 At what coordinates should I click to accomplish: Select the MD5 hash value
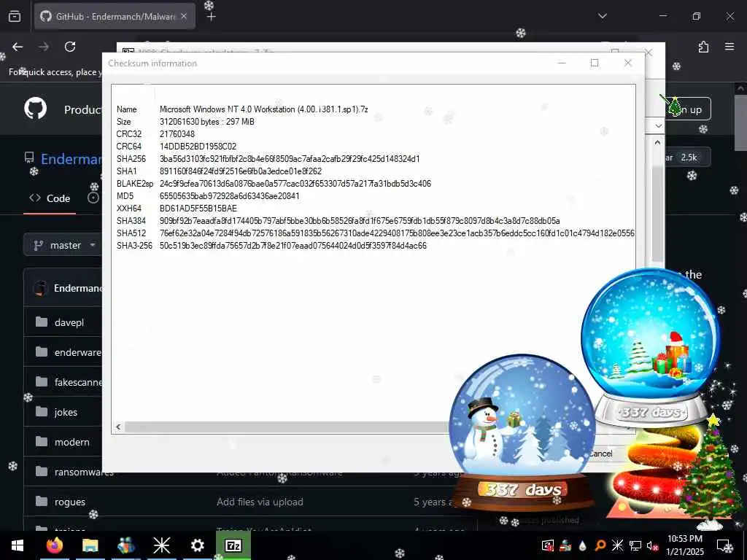pyautogui.click(x=230, y=195)
